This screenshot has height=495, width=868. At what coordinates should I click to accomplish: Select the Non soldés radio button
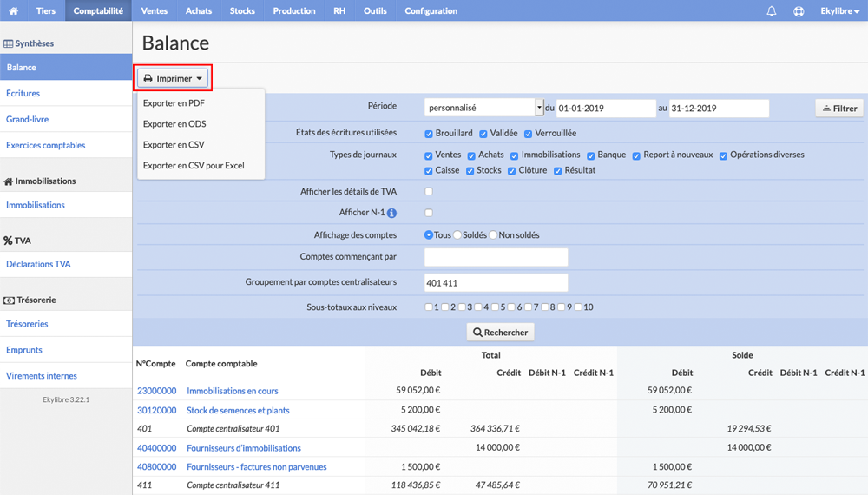[493, 234]
